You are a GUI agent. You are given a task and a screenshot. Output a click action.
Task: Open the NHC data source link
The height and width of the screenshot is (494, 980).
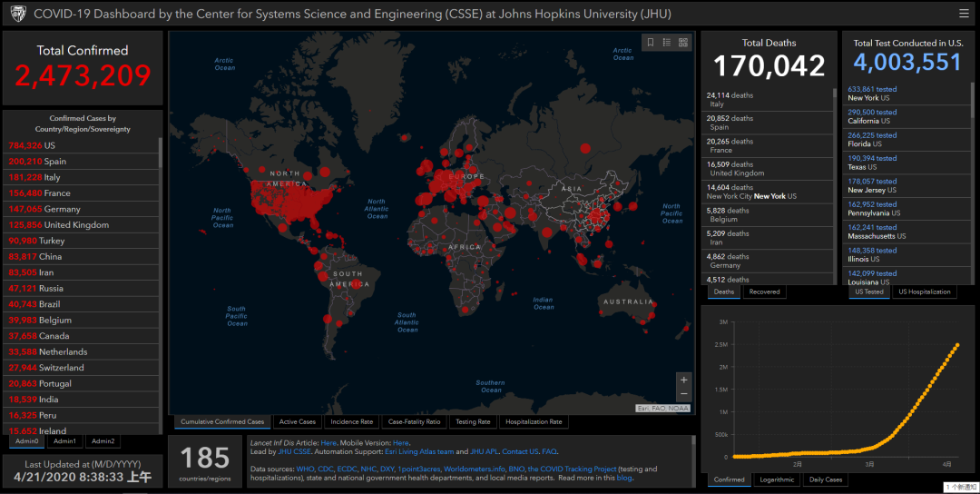coord(368,469)
